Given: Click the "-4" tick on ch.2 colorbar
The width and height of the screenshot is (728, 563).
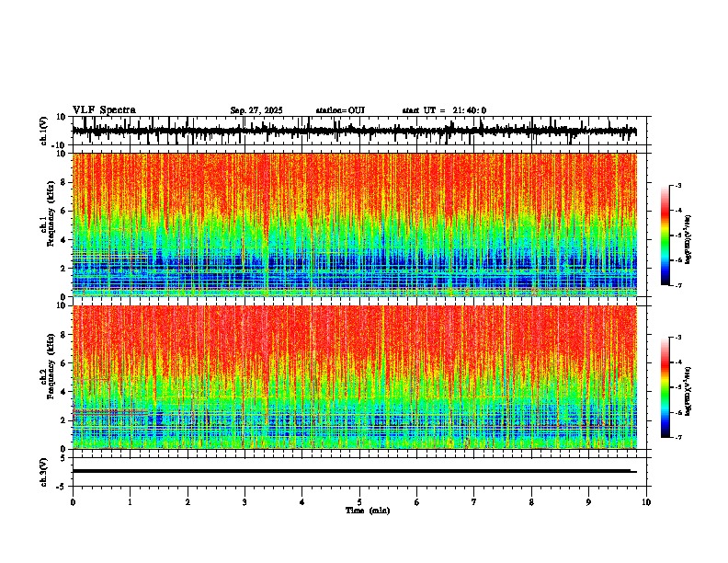Looking at the screenshot, I should click(677, 362).
